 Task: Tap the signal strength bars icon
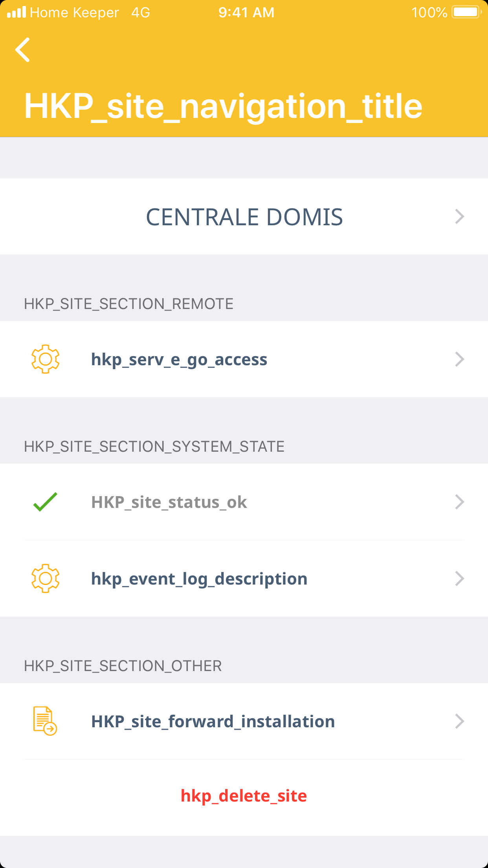click(17, 12)
